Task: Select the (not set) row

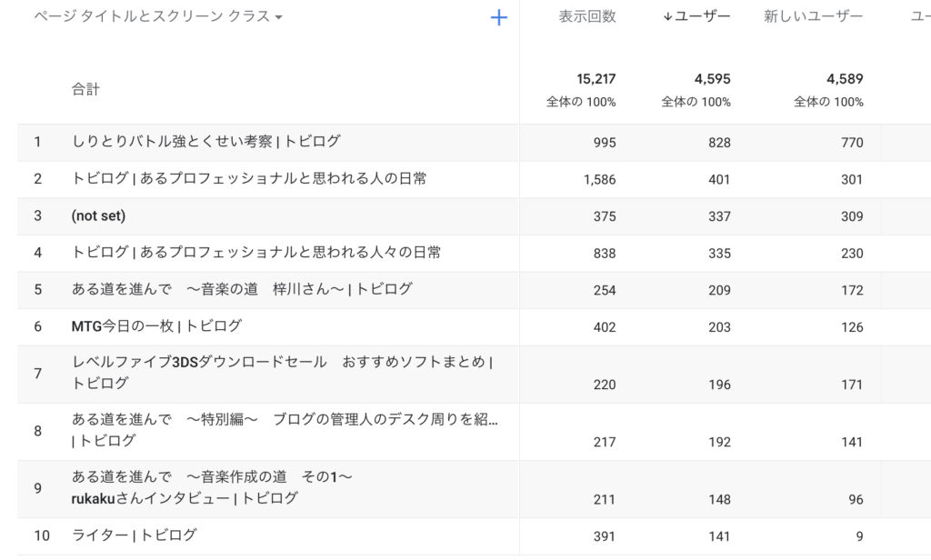Action: tap(98, 216)
